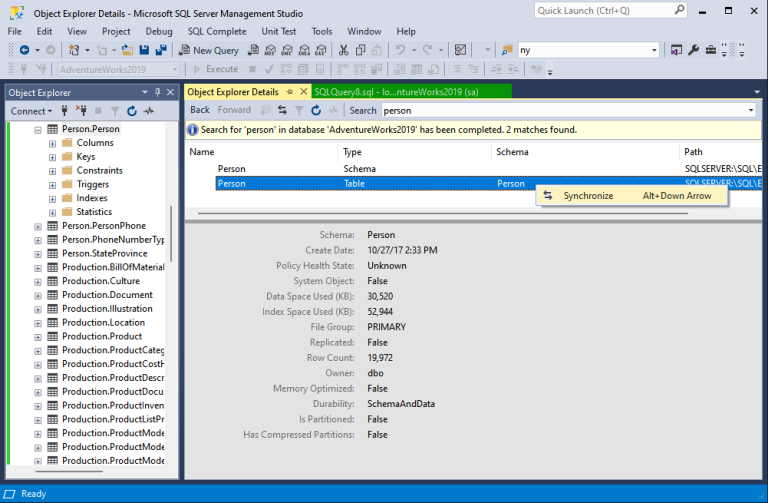Open the SQL Complete menu
Image resolution: width=768 pixels, height=503 pixels.
tap(217, 31)
